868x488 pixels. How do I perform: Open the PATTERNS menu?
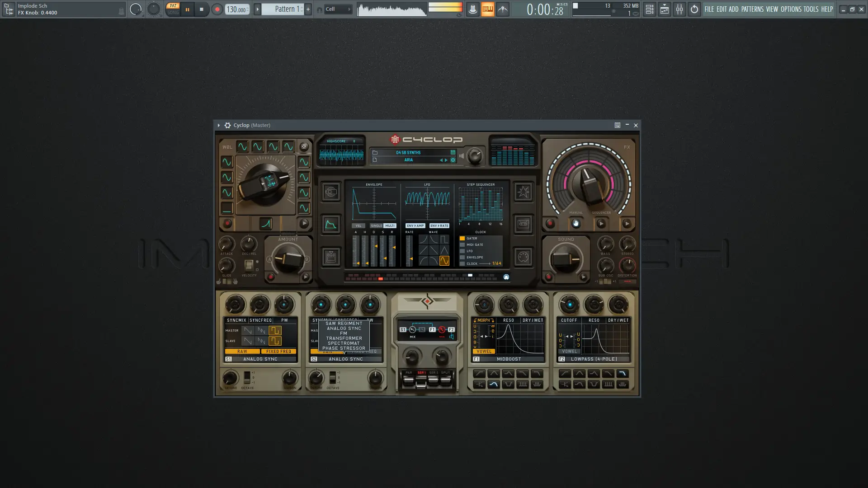pos(752,9)
